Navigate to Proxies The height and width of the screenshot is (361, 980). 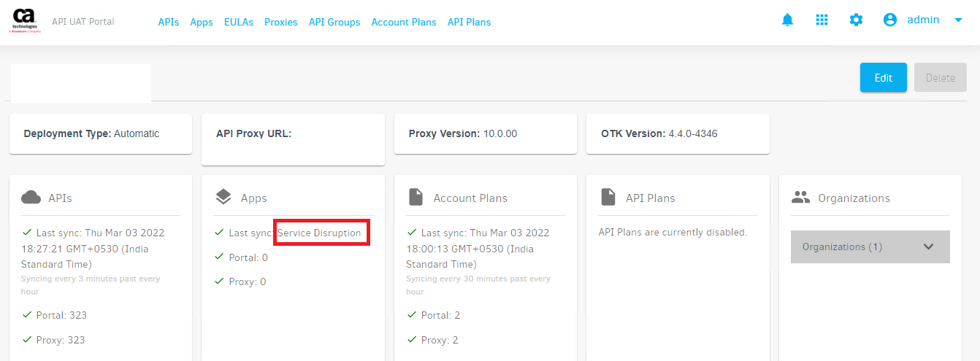[281, 22]
